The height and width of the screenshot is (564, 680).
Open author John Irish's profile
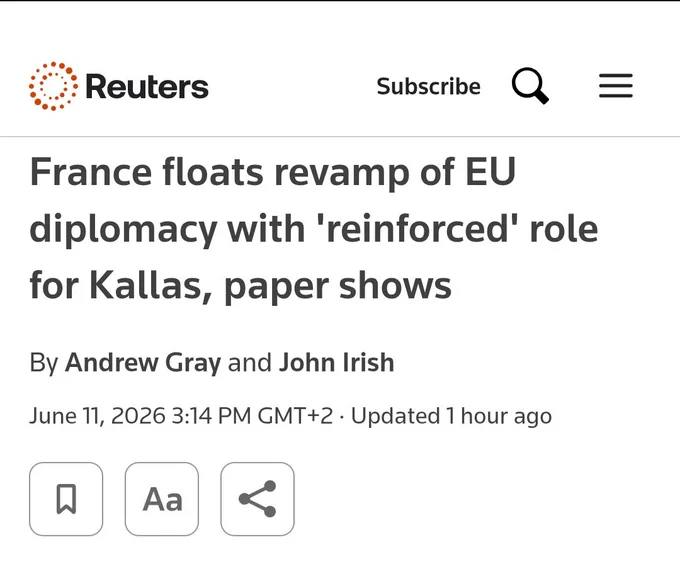[337, 362]
